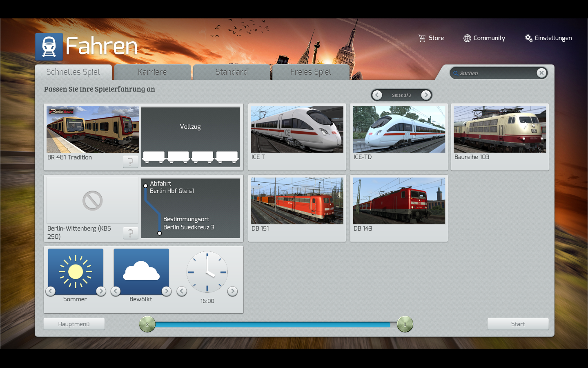The height and width of the screenshot is (368, 588).
Task: Open help for Berlin-Wittenberg route
Action: click(x=131, y=233)
